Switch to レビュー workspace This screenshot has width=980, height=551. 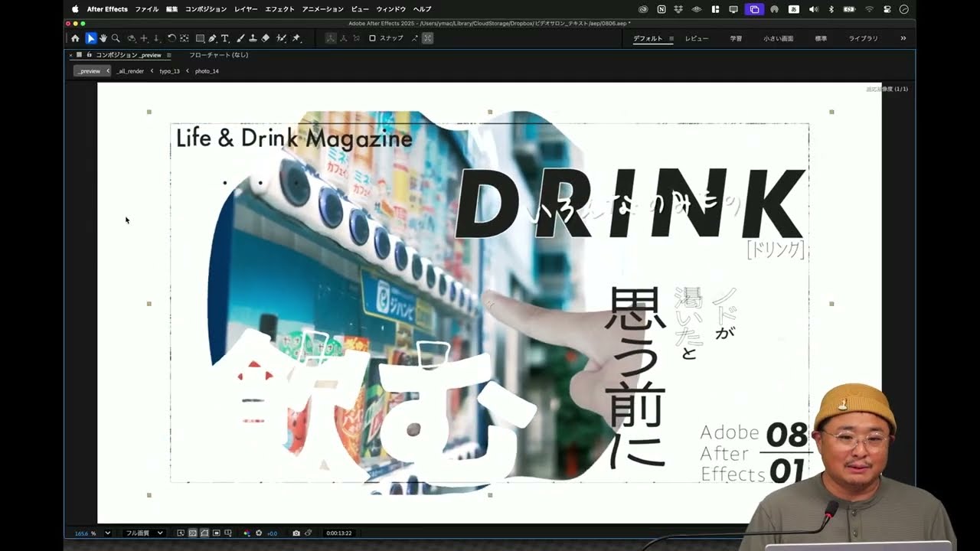coord(697,38)
